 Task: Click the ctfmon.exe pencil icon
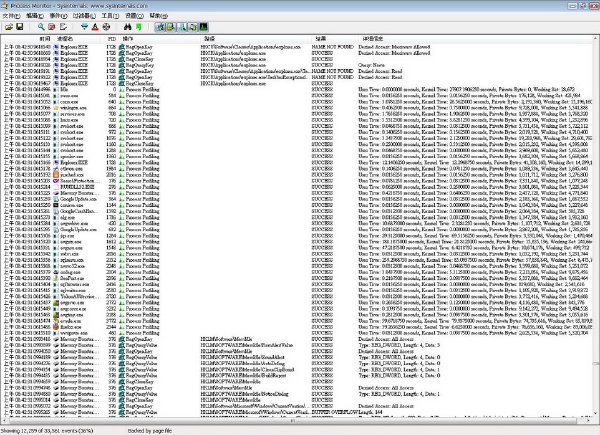tap(56, 169)
